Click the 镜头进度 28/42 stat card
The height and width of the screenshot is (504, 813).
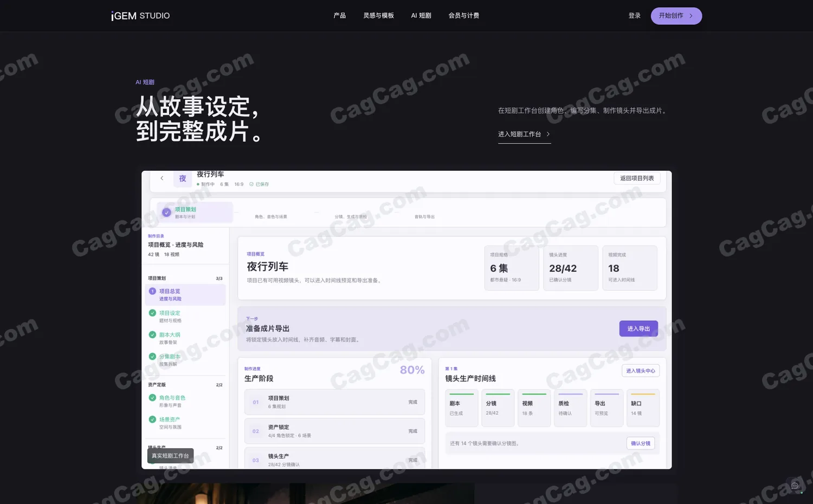coord(571,268)
